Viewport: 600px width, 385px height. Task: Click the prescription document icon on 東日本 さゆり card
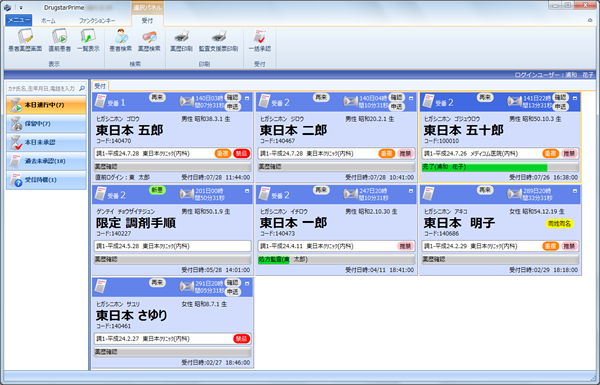point(101,287)
